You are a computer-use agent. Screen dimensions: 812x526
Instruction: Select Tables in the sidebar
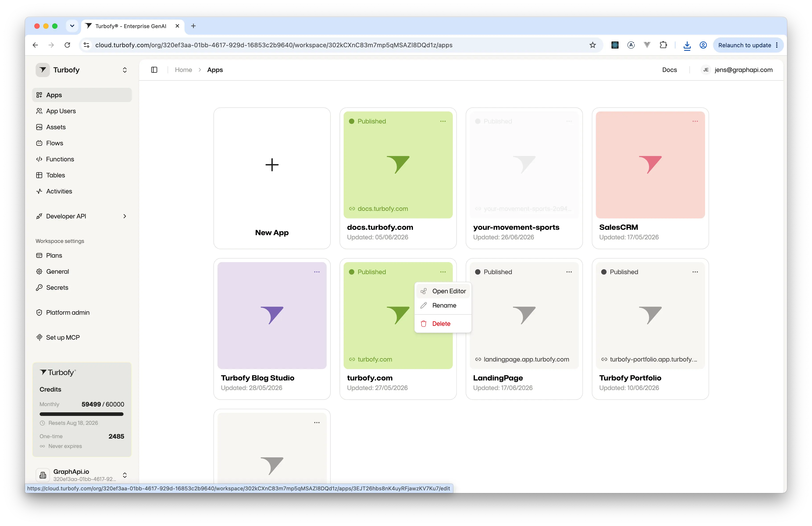point(82,175)
